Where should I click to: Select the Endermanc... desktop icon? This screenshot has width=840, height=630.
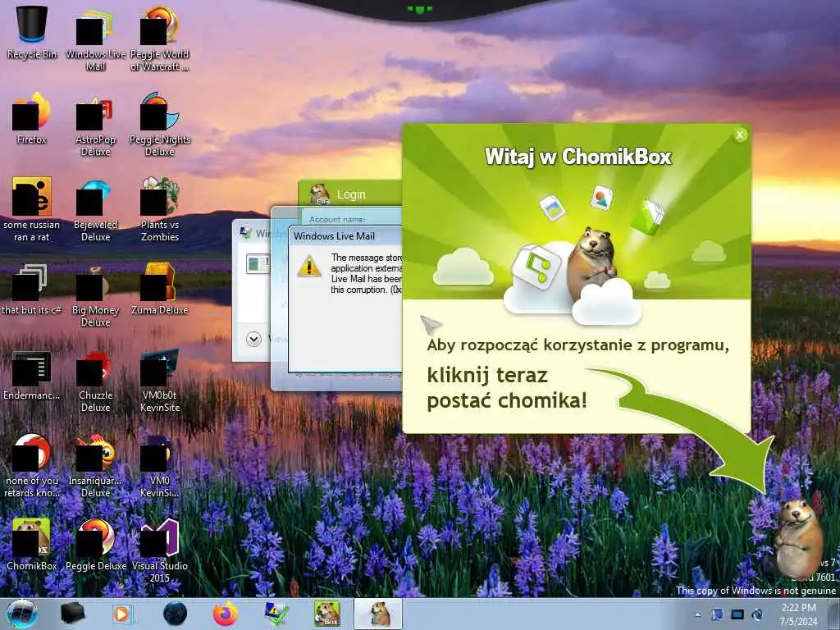pyautogui.click(x=32, y=375)
